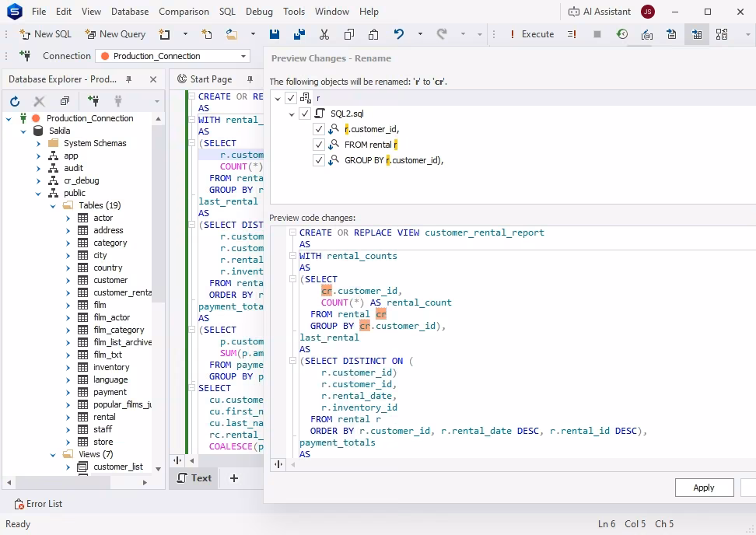Open the Tools menu
The width and height of the screenshot is (756, 535).
[294, 12]
